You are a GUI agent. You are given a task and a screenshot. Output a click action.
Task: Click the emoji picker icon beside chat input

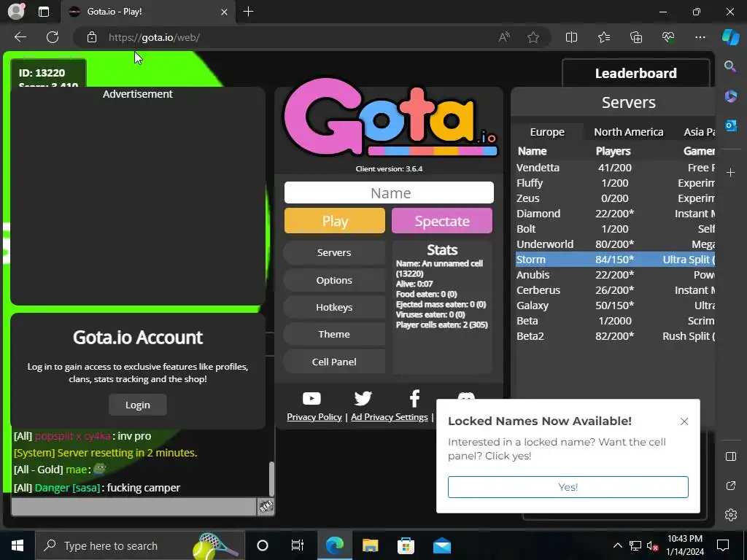click(266, 506)
